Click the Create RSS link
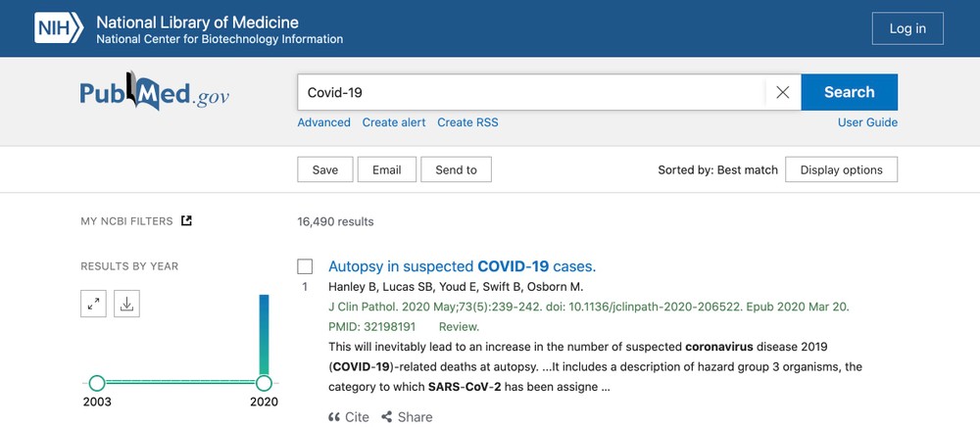Image resolution: width=980 pixels, height=427 pixels. pos(467,122)
